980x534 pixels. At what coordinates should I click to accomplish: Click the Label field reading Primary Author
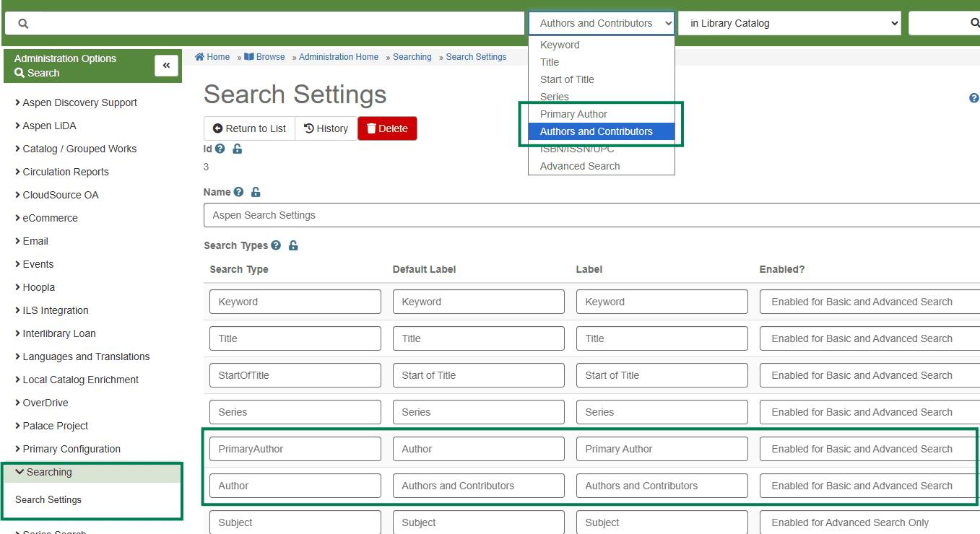(662, 449)
